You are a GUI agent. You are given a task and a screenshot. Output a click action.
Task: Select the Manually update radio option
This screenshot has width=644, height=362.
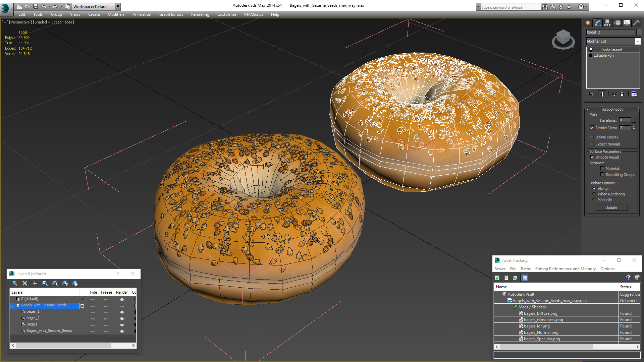[594, 200]
